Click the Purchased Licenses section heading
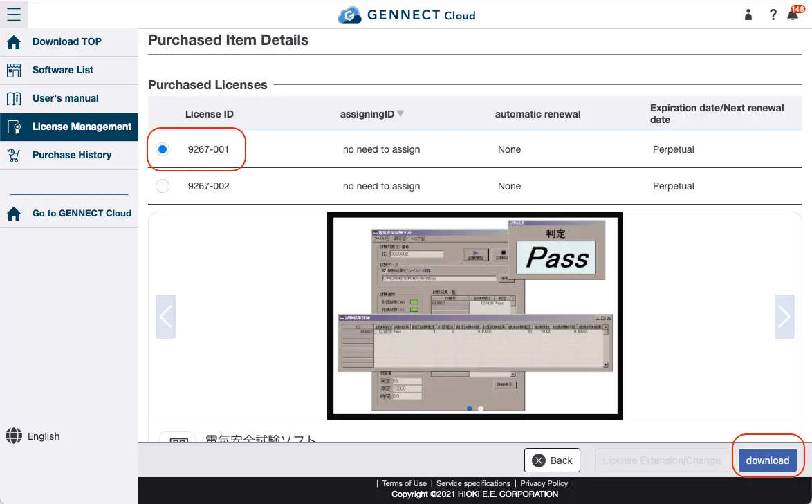Screen dimensions: 812x504 pos(207,85)
